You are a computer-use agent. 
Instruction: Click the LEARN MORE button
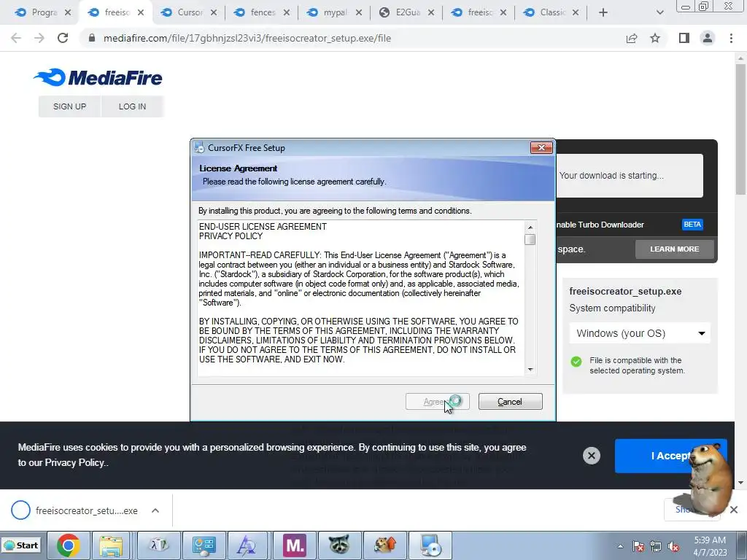tap(675, 249)
